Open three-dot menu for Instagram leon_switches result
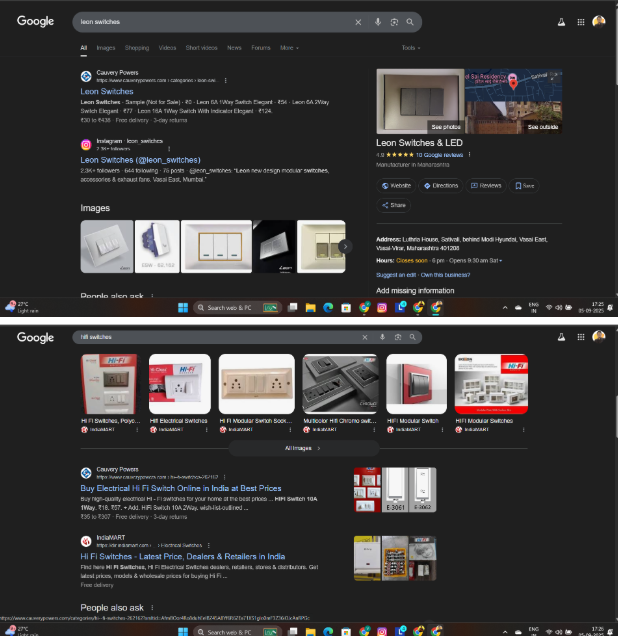 169,149
